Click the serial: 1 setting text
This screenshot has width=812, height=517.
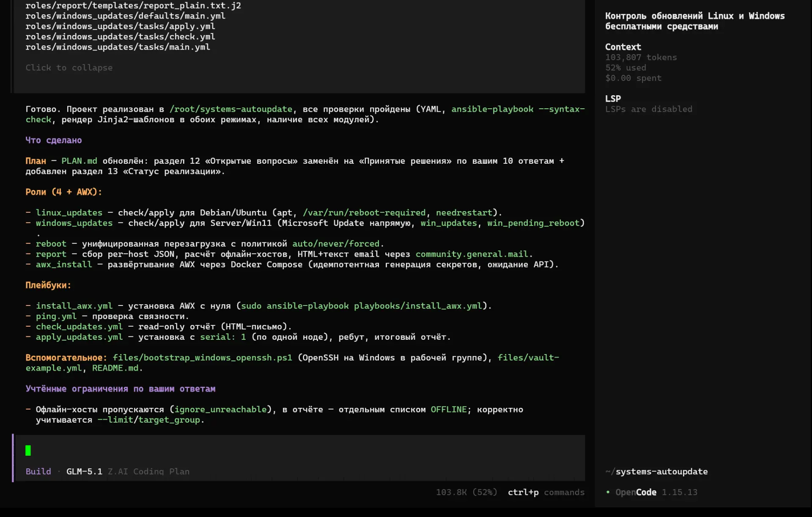tap(223, 337)
